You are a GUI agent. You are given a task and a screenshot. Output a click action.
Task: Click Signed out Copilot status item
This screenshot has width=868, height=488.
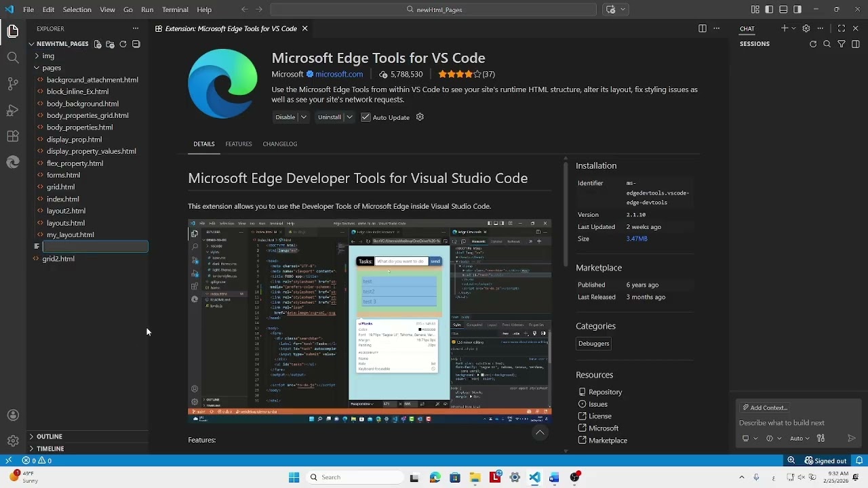point(825,461)
